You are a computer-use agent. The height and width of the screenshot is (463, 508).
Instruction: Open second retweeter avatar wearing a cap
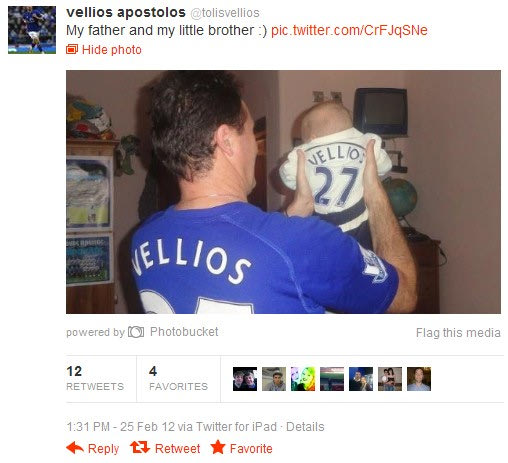click(x=274, y=379)
